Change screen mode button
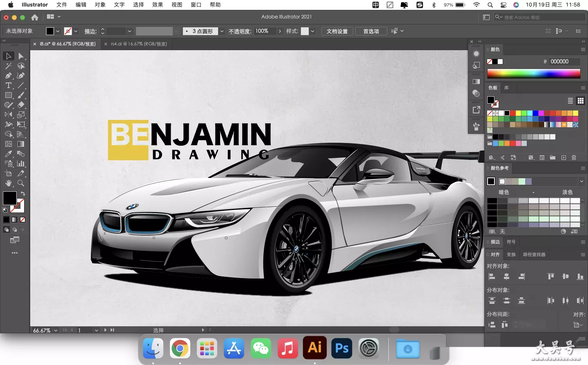Screen dimensions: 588x365 (x=15, y=240)
